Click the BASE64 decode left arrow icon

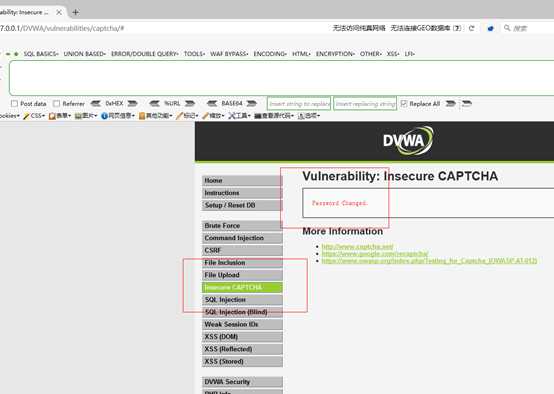tap(212, 104)
